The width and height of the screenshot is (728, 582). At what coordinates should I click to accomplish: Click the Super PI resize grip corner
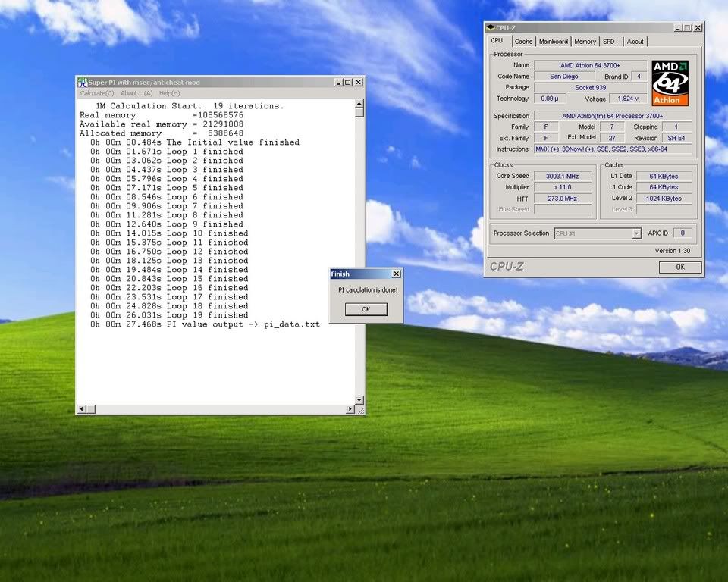point(360,410)
